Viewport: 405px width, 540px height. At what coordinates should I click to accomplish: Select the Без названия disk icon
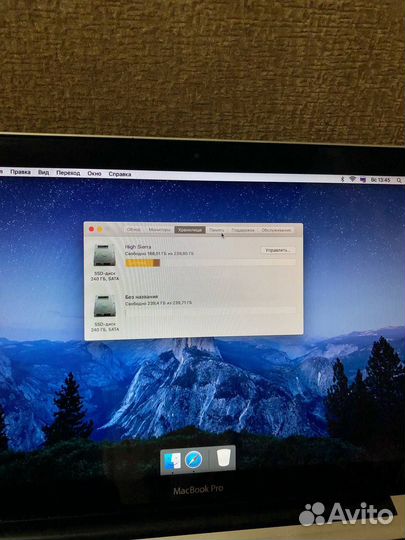click(x=105, y=306)
